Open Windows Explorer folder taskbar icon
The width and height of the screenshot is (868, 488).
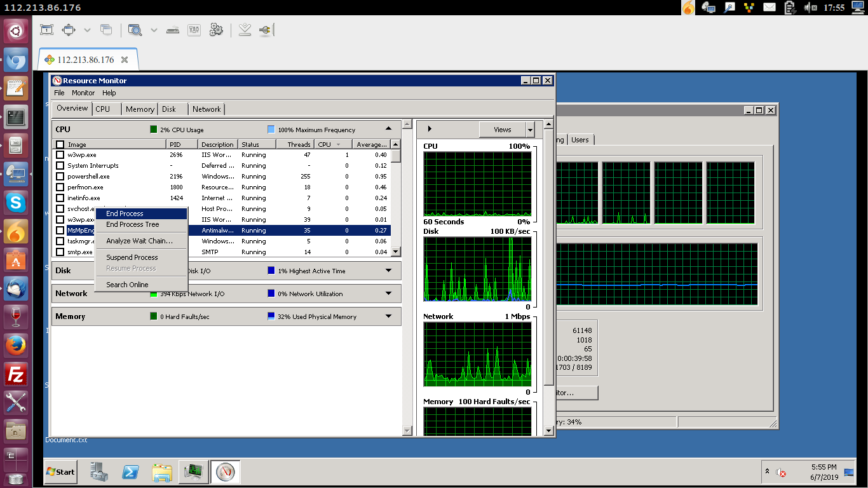click(162, 471)
